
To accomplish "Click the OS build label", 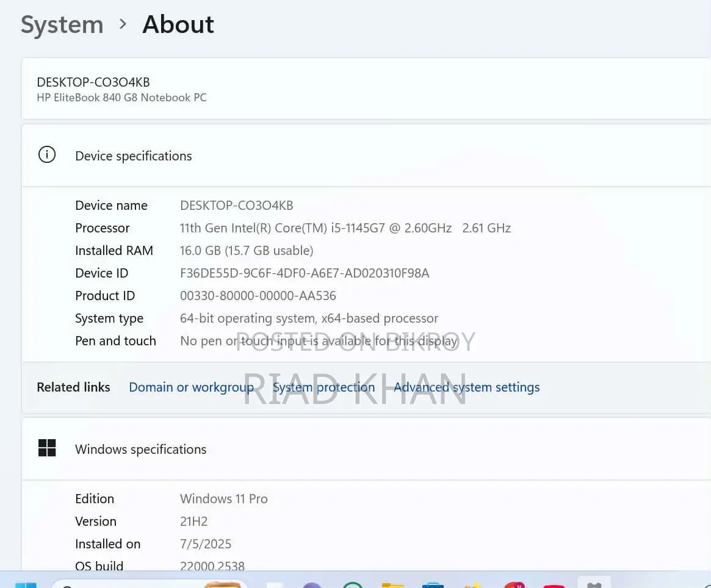I will (x=99, y=566).
